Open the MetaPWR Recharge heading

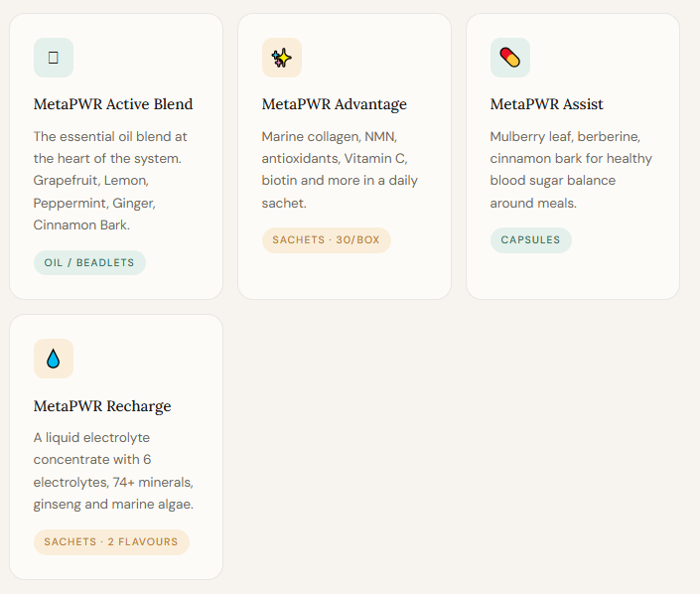[x=102, y=406]
